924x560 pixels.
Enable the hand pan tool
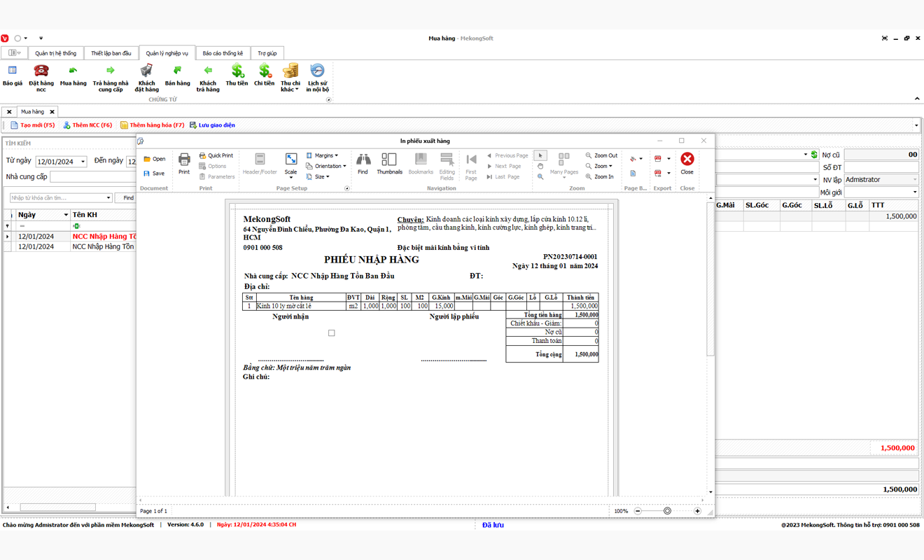(x=540, y=167)
